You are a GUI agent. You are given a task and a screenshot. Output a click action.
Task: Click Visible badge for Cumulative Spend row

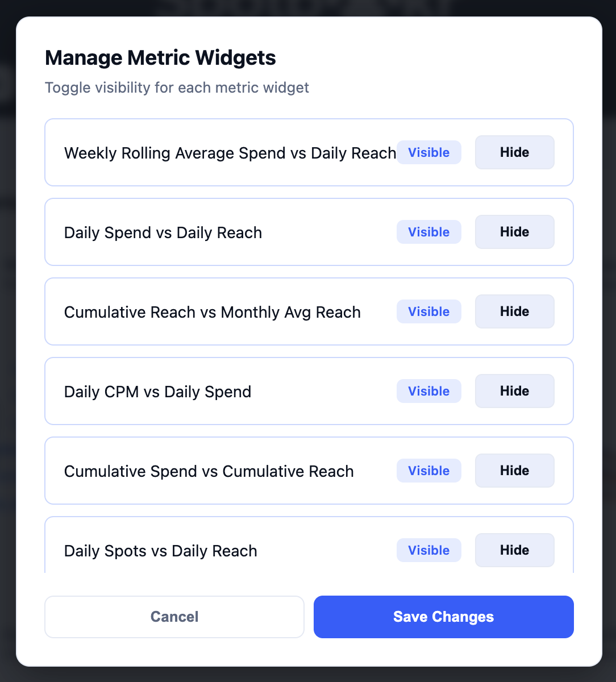(428, 471)
